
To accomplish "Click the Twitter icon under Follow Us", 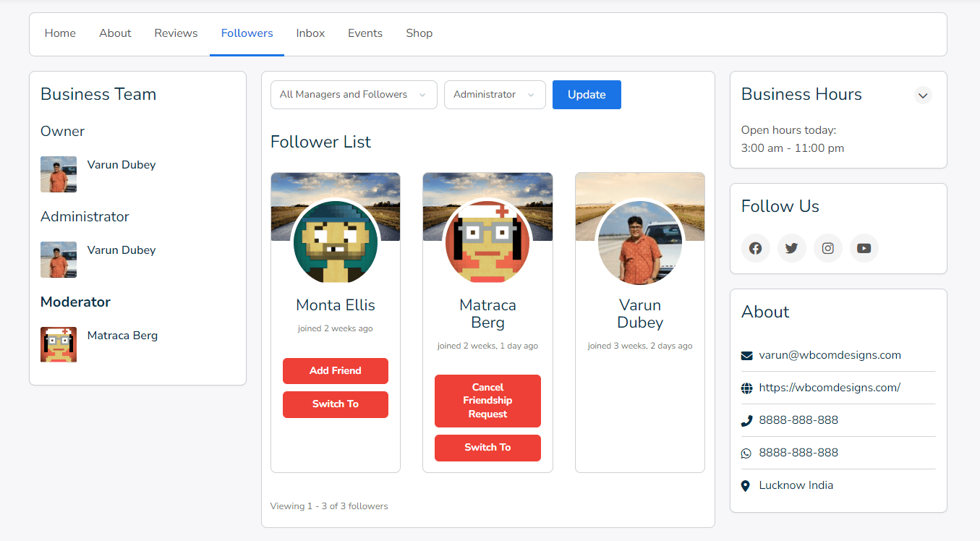I will click(x=791, y=248).
